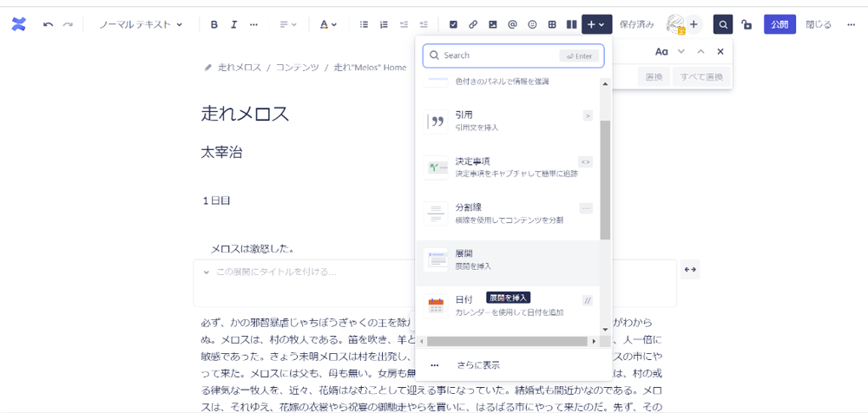Toggle italic formatting
The height and width of the screenshot is (413, 868).
[233, 24]
